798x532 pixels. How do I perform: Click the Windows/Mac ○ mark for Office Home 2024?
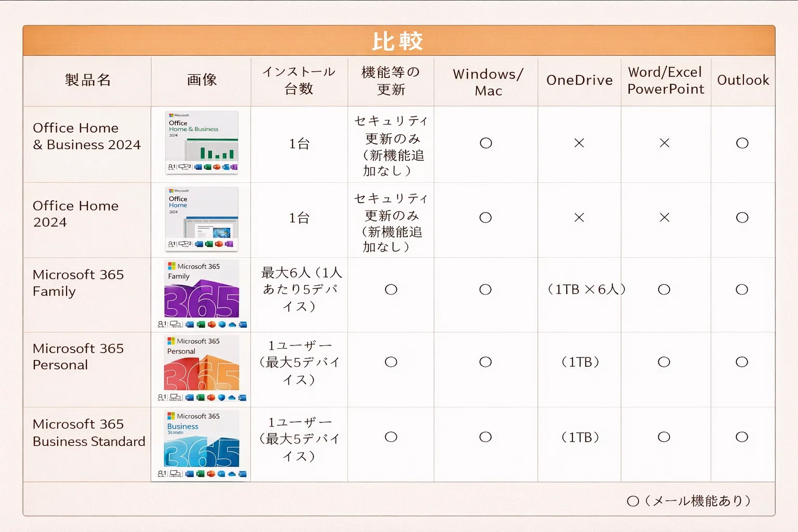click(x=486, y=218)
